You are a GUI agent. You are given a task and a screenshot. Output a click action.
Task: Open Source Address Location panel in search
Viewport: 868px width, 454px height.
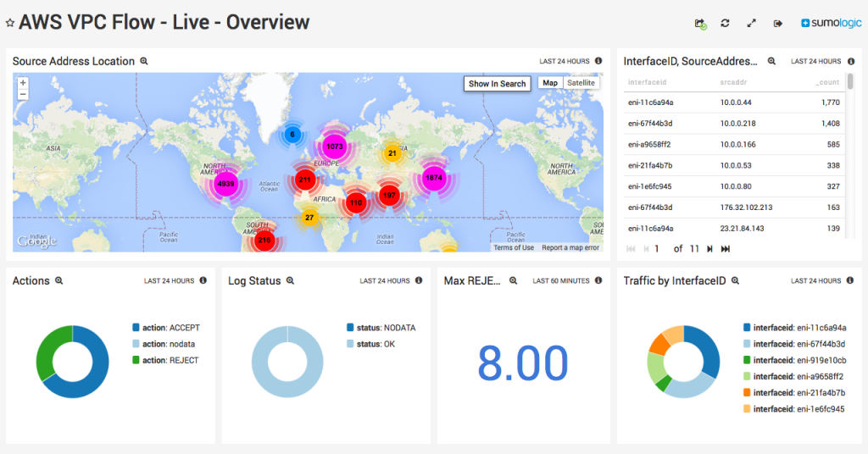pos(144,61)
